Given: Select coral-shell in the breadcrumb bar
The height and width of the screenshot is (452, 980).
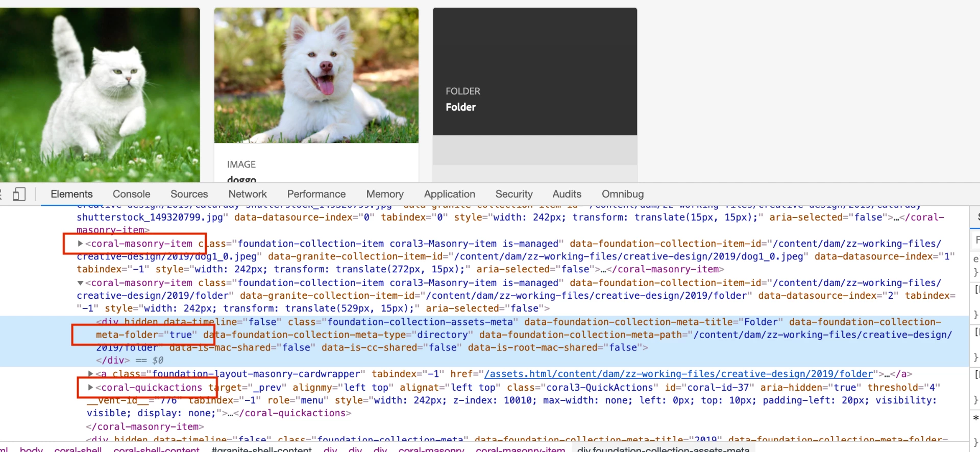Looking at the screenshot, I should point(78,449).
